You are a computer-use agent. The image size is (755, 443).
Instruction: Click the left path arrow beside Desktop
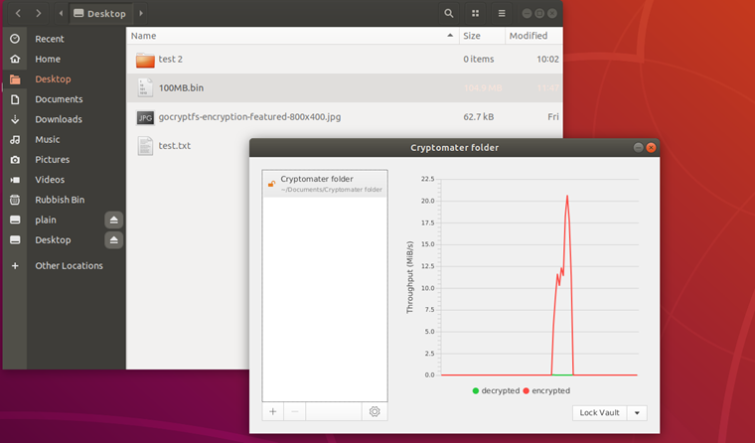(61, 13)
